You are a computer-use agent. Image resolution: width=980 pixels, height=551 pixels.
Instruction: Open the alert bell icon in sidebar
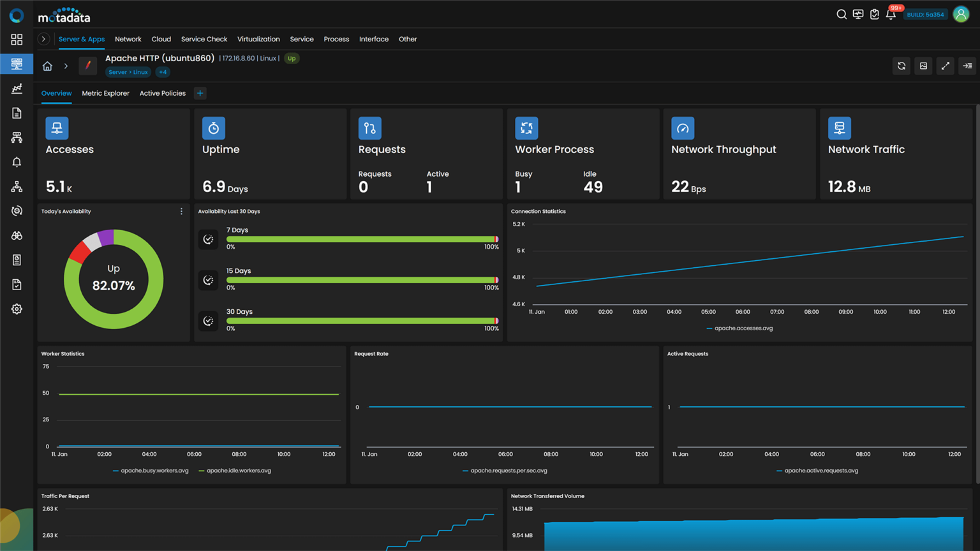17,162
